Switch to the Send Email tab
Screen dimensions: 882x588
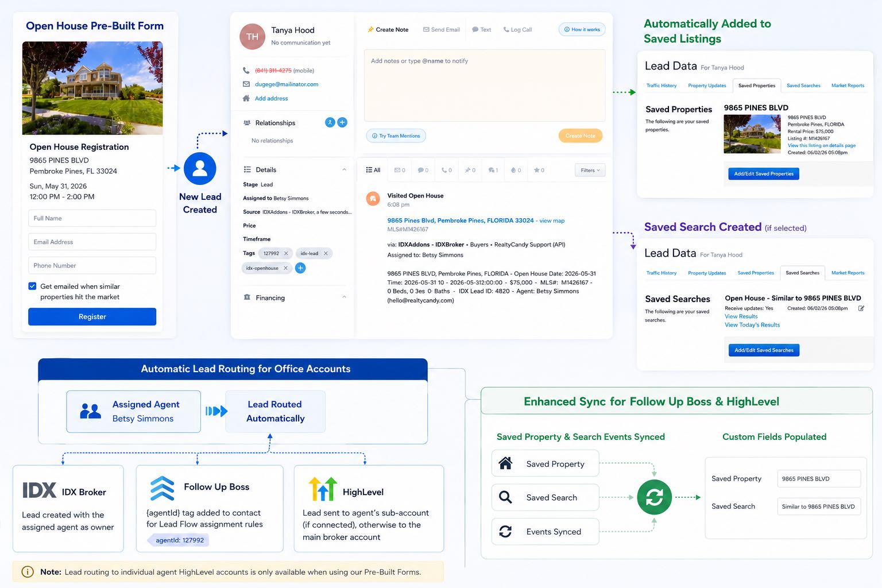tap(442, 30)
